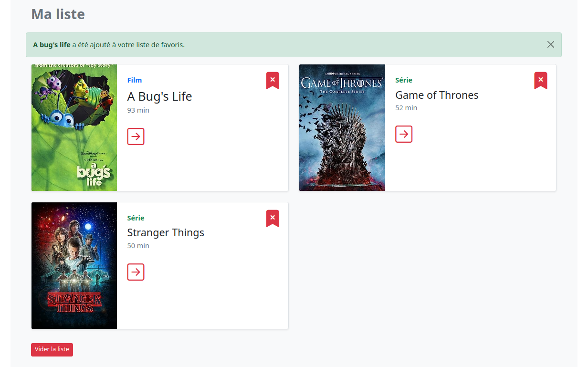Click the Vider la liste button

(x=52, y=349)
